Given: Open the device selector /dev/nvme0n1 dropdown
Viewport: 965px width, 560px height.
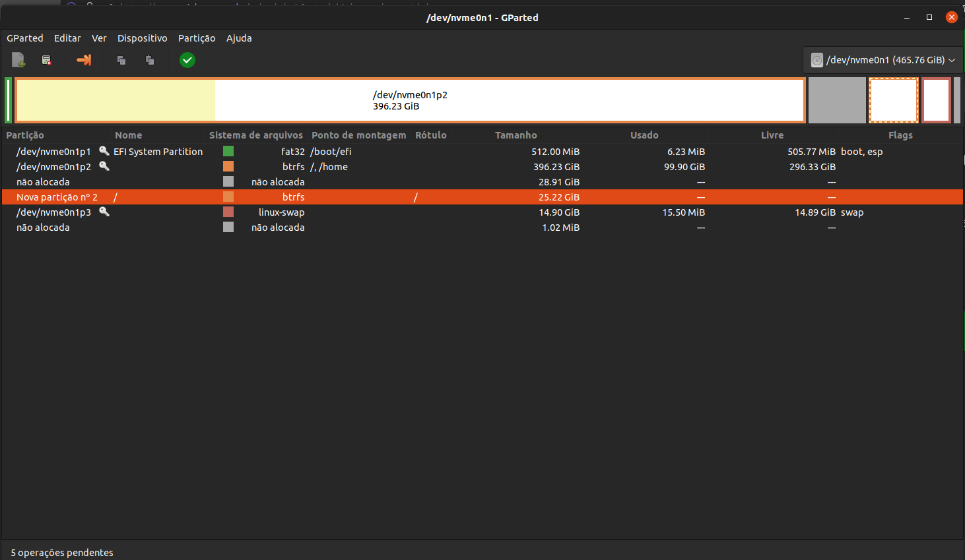Looking at the screenshot, I should 883,60.
